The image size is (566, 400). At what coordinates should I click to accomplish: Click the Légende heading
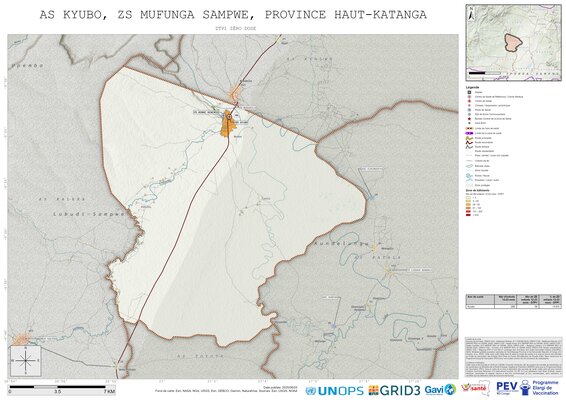(472, 87)
